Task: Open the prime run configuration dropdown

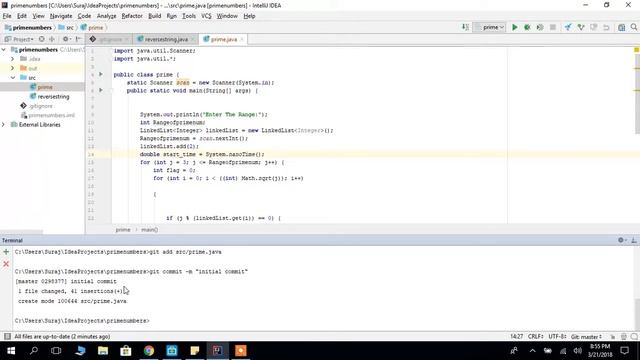Action: click(490, 27)
